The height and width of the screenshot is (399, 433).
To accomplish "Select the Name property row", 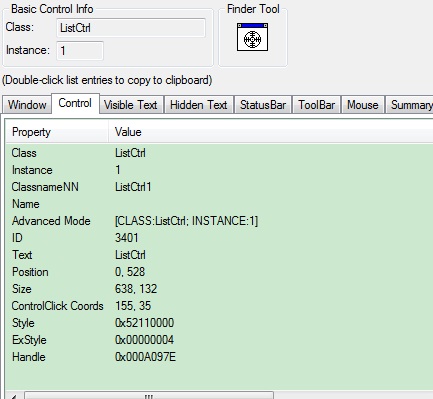I will coord(219,204).
